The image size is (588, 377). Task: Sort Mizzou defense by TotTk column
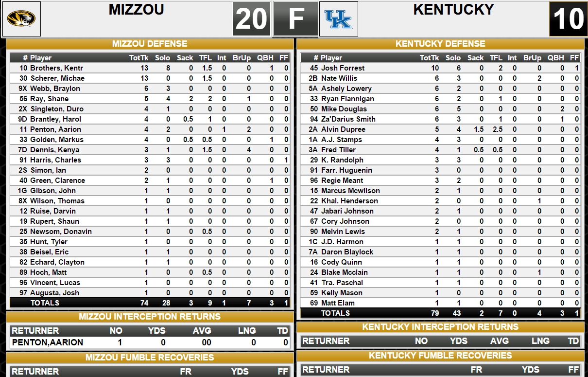(x=138, y=57)
